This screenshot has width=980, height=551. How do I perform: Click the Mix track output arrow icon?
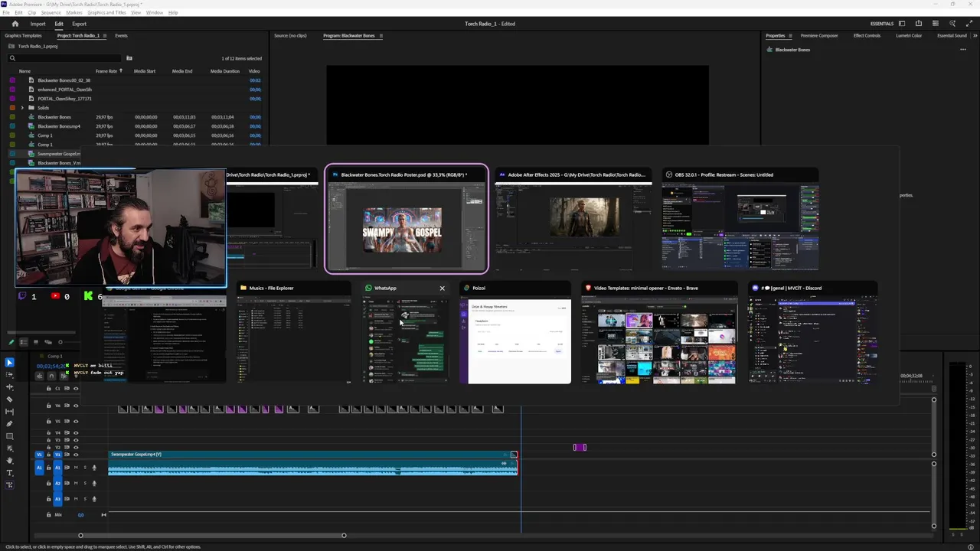pyautogui.click(x=103, y=514)
